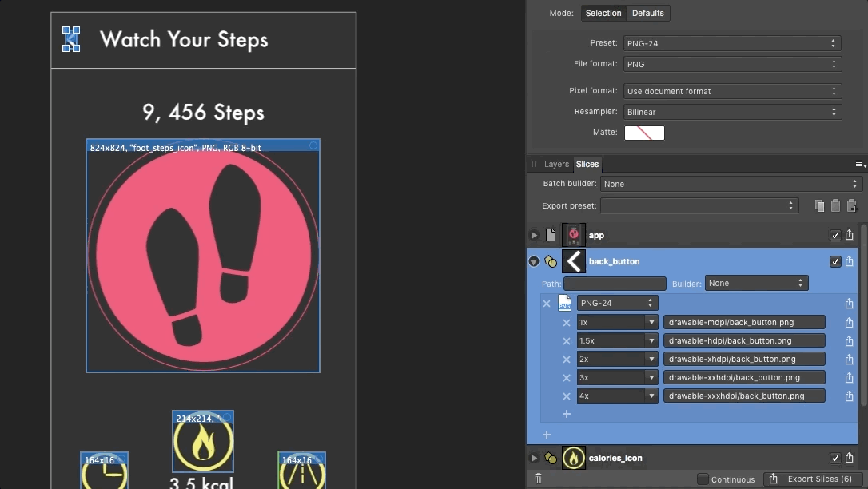Toggle the calories_icon slice checkbox

coord(834,458)
